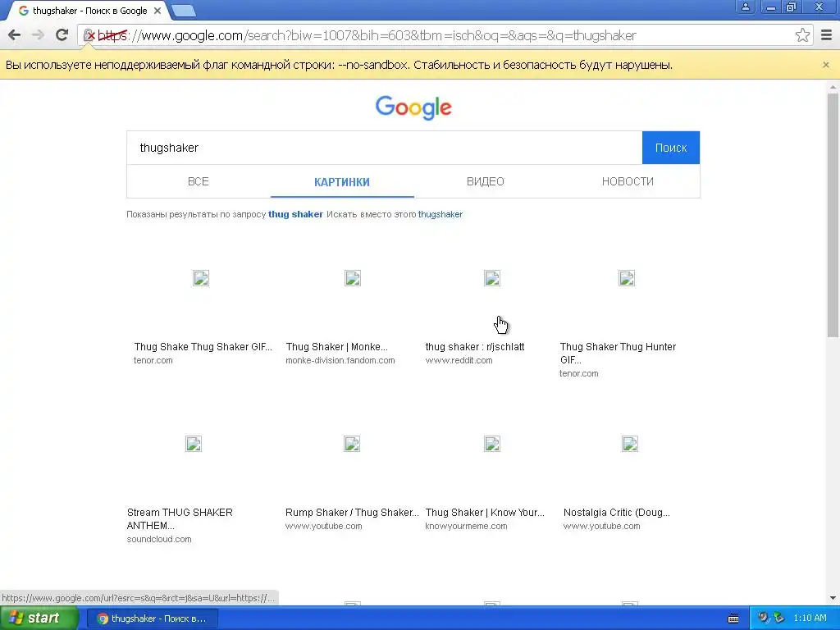Open the insecure HTTPS padlock warning icon
The height and width of the screenshot is (630, 840).
(x=89, y=35)
